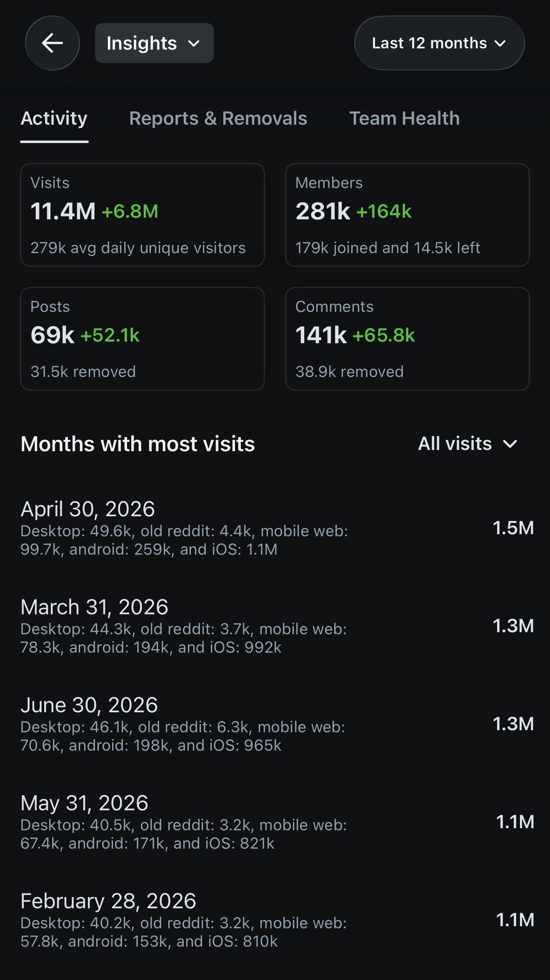Open the Team Health tab
This screenshot has height=980, width=550.
[404, 119]
